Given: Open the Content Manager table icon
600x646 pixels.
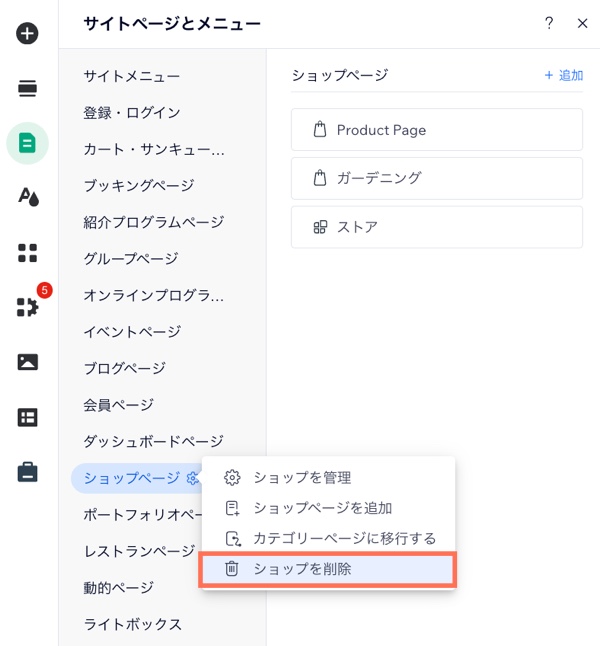Looking at the screenshot, I should pos(27,417).
